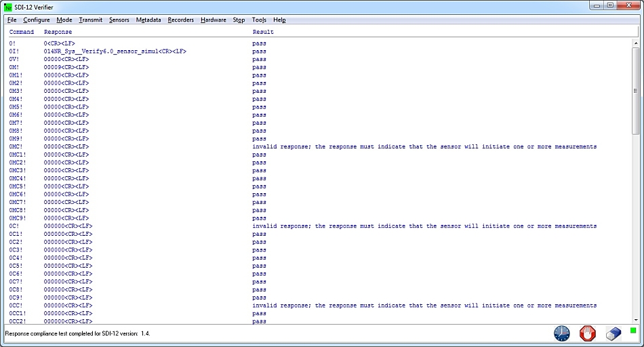Open the Help menu
644x347 pixels.
[279, 20]
